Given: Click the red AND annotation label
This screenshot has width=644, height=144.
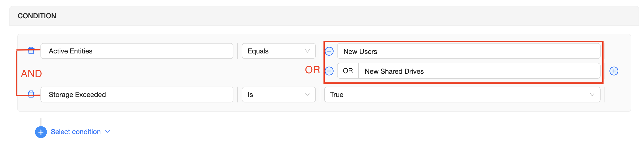Looking at the screenshot, I should [x=31, y=74].
